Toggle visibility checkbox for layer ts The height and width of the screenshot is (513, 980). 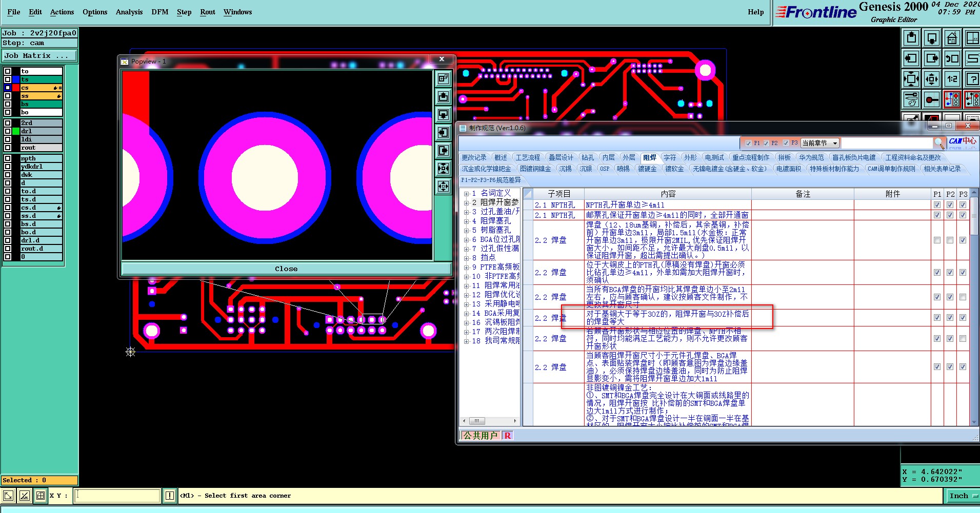(8, 79)
